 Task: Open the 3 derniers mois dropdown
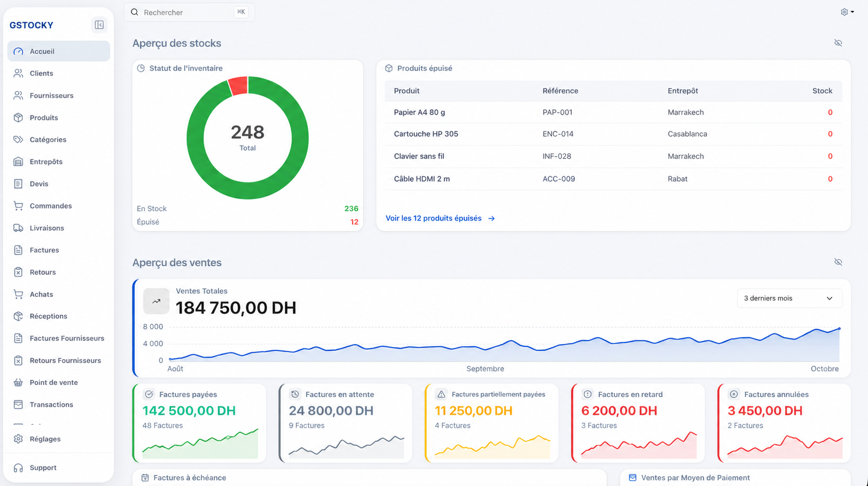click(x=789, y=298)
